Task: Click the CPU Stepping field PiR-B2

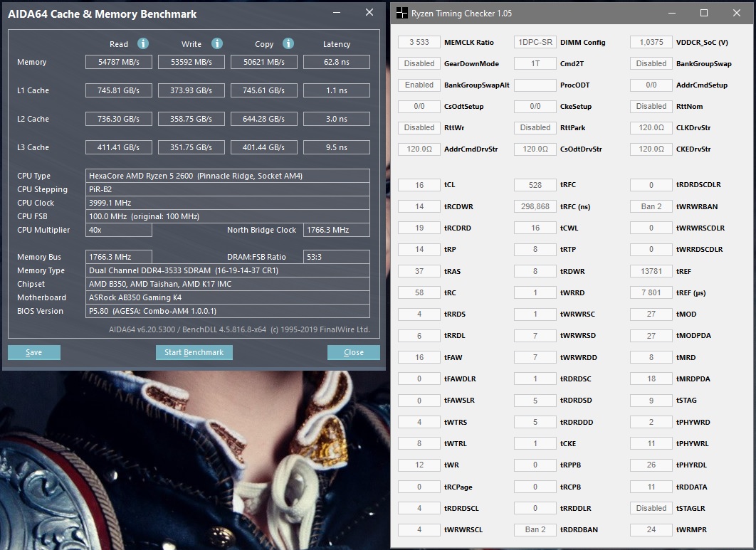Action: pyautogui.click(x=228, y=189)
